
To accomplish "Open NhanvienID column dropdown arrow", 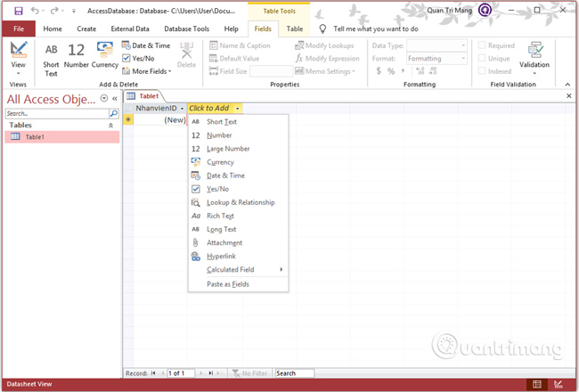I will click(182, 109).
